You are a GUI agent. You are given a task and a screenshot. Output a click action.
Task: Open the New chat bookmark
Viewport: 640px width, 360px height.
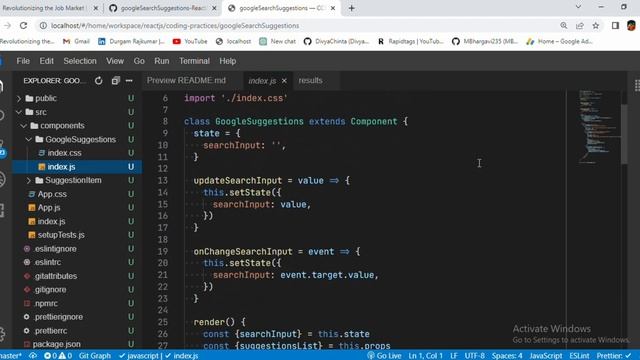(278, 41)
